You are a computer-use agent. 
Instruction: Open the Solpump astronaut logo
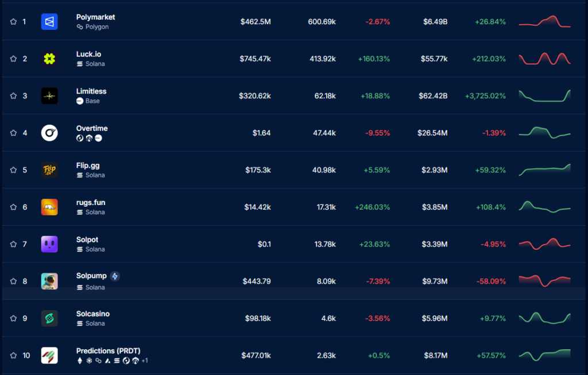[49, 281]
